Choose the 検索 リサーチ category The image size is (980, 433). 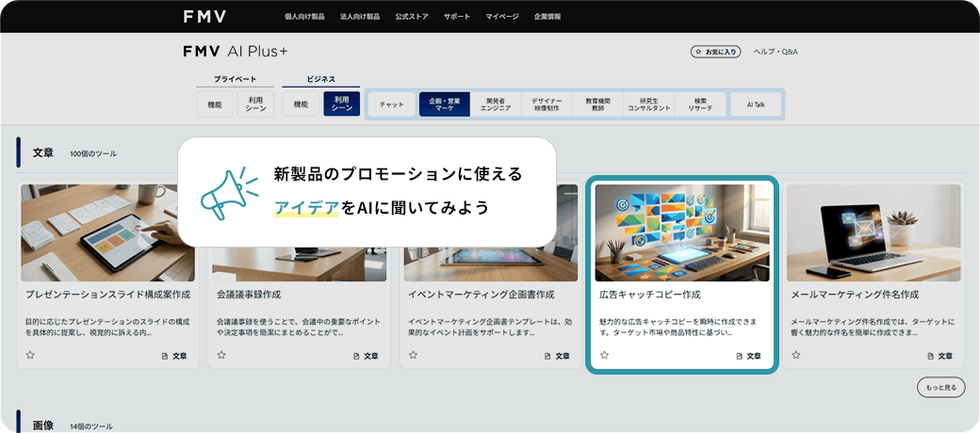point(700,104)
